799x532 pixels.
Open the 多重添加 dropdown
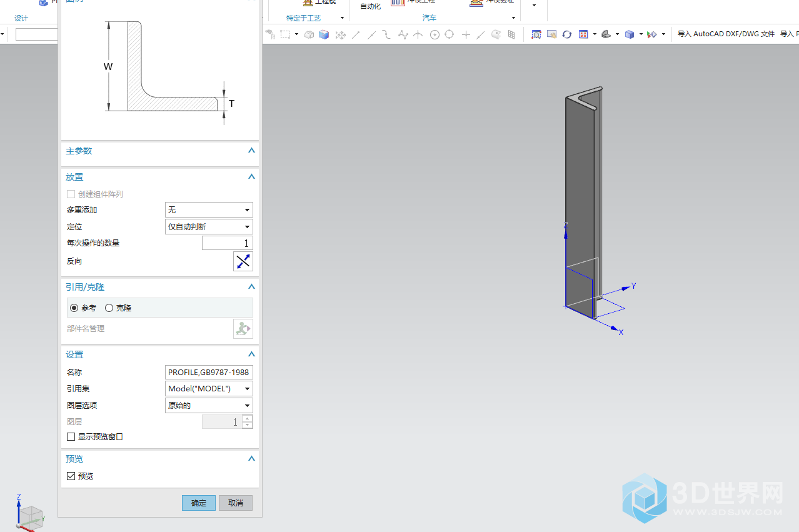click(x=209, y=210)
